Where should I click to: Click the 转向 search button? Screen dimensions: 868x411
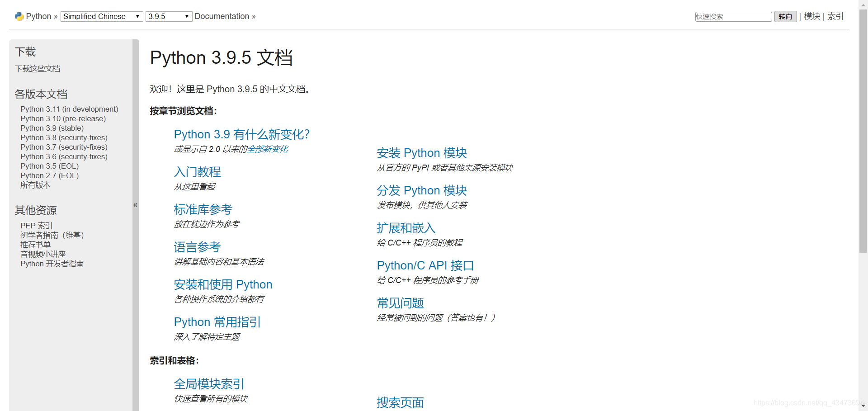(x=785, y=17)
